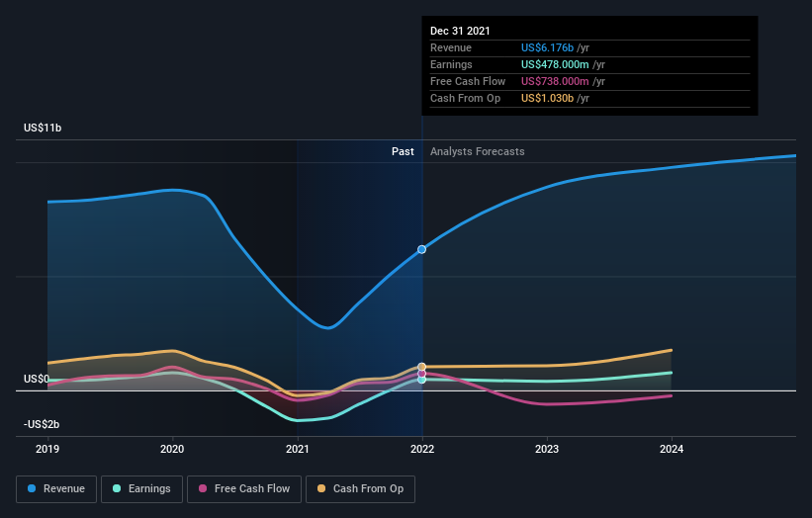Click the US$11b y-axis label
The image size is (812, 518).
(43, 128)
